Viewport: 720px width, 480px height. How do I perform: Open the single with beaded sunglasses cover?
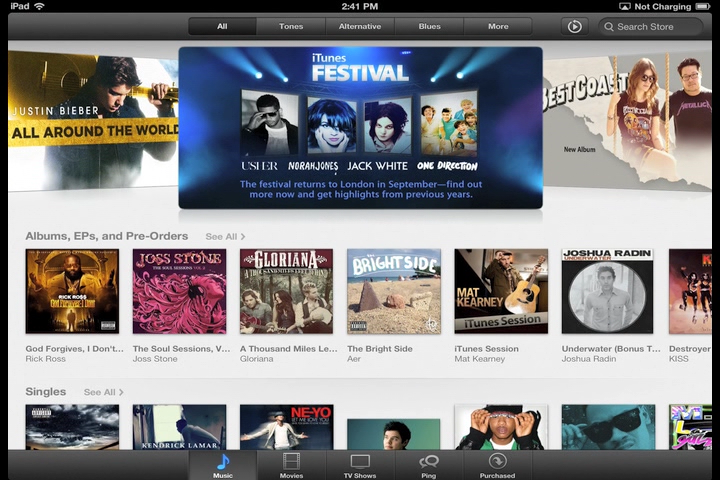coord(501,427)
